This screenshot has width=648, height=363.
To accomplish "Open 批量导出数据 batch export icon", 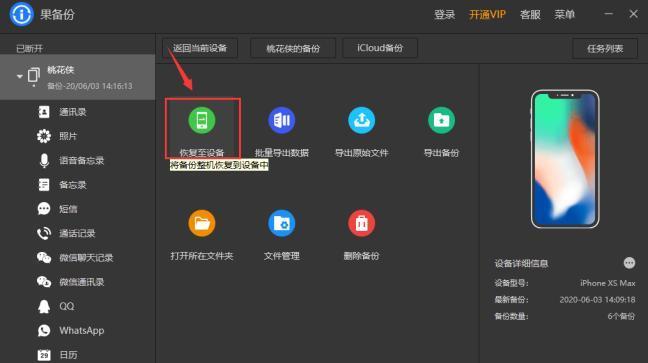I will pyautogui.click(x=281, y=120).
